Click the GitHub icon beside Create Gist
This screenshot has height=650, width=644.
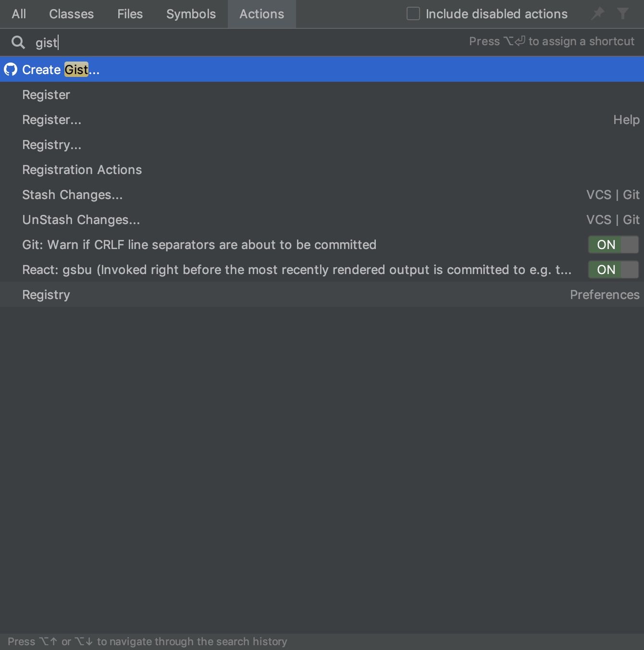pos(11,70)
